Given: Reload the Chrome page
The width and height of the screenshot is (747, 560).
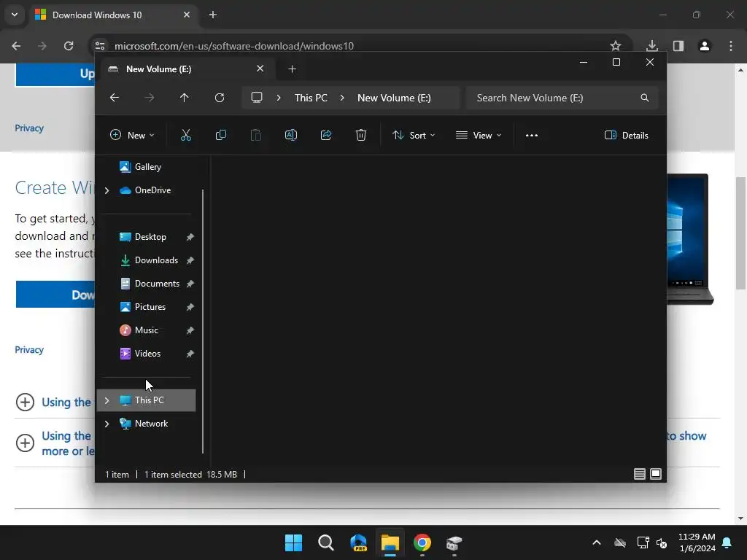Looking at the screenshot, I should 69,46.
